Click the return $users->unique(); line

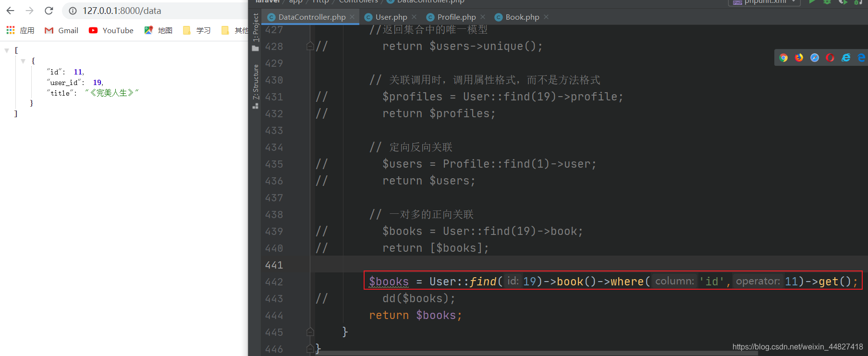click(x=463, y=46)
